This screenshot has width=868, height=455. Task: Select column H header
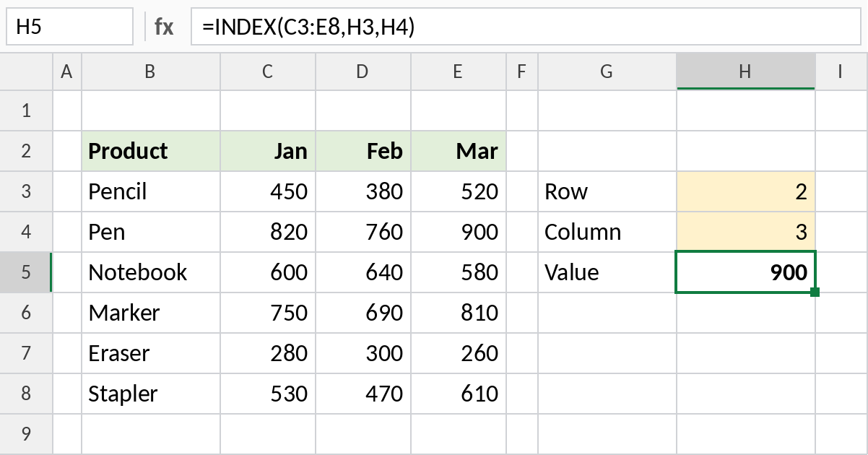click(x=746, y=71)
